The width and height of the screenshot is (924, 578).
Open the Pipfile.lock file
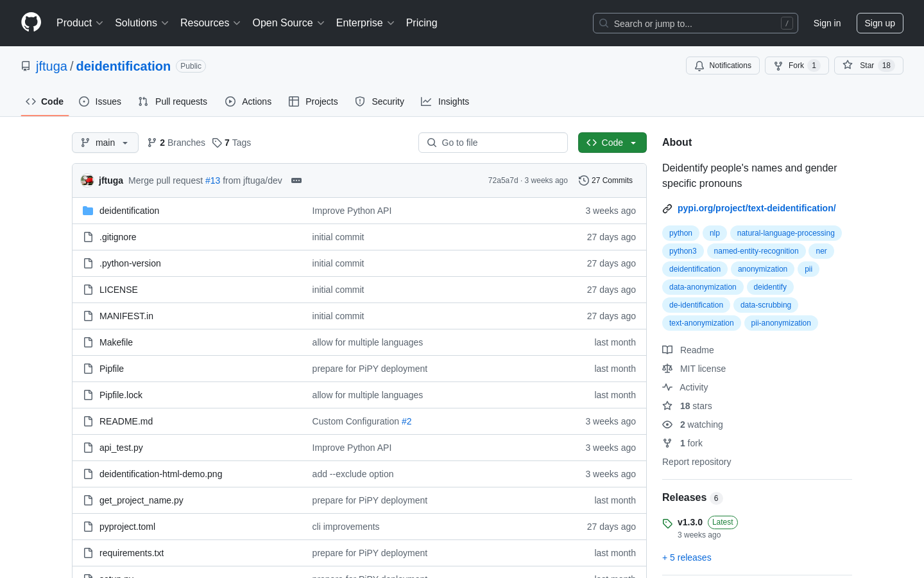click(121, 395)
